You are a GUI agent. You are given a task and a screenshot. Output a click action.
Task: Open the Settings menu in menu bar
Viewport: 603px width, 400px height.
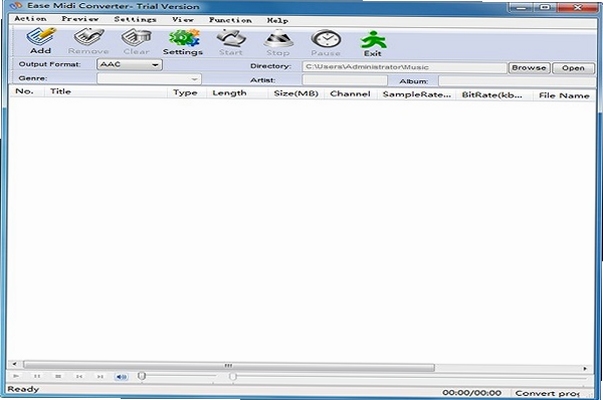point(135,19)
